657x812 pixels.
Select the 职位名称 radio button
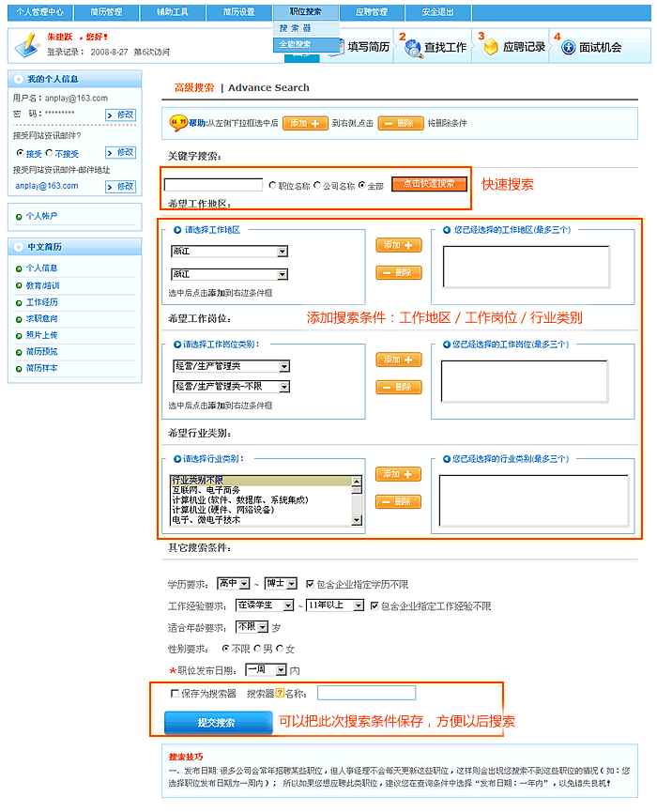(x=272, y=185)
